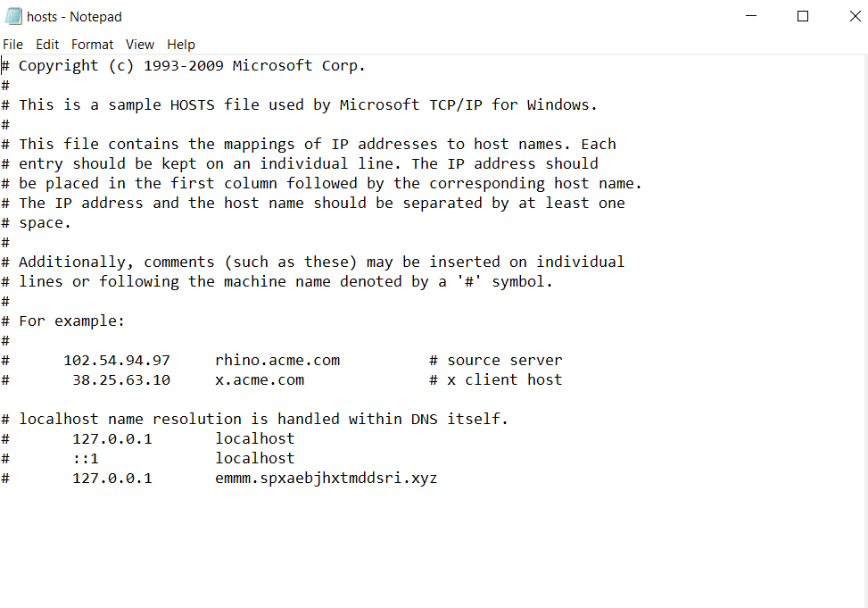
Task: Click on the rhino.acme.com hostname
Action: point(277,360)
